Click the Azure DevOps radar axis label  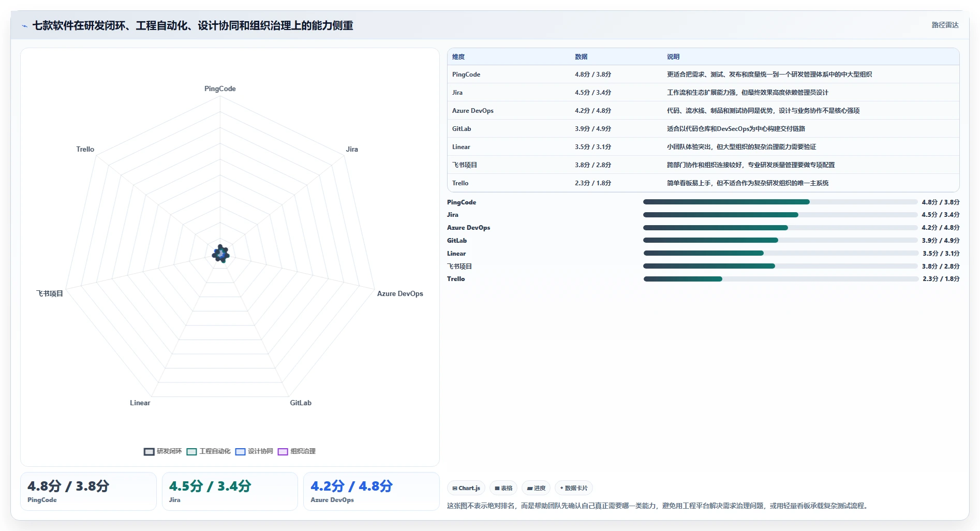tap(400, 293)
